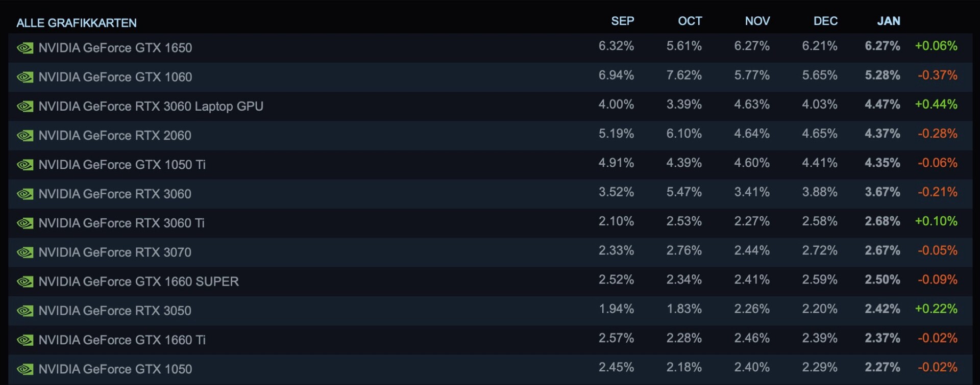Click the NVIDIA logo beside GTX 1050
The width and height of the screenshot is (980, 385).
[25, 369]
